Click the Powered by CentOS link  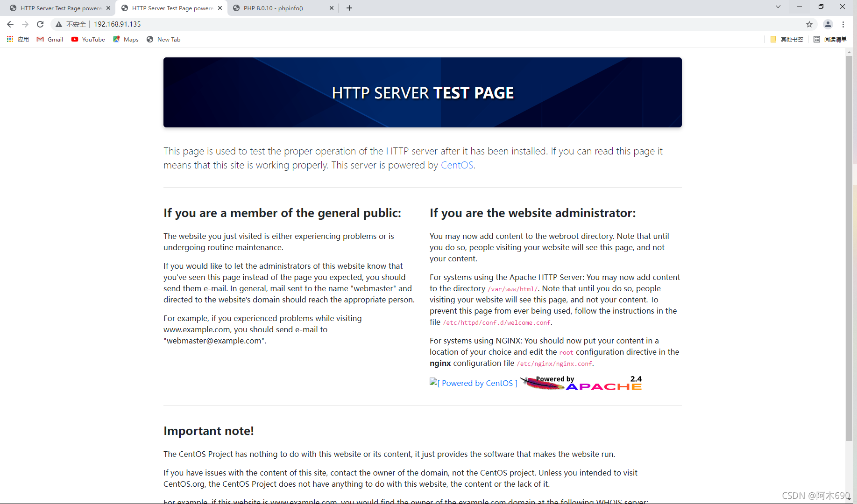tap(474, 383)
